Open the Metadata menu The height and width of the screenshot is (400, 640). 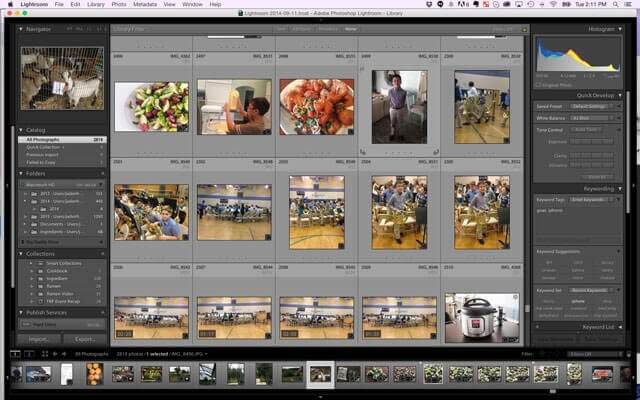tap(144, 5)
